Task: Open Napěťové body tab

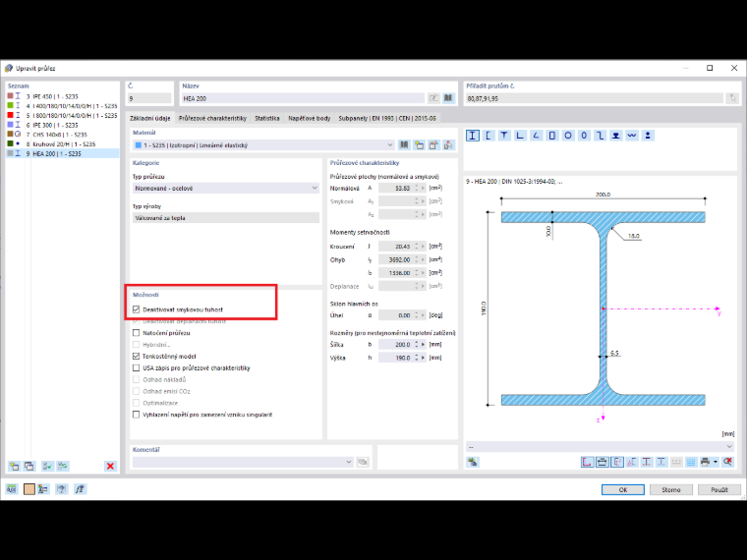Action: 310,118
